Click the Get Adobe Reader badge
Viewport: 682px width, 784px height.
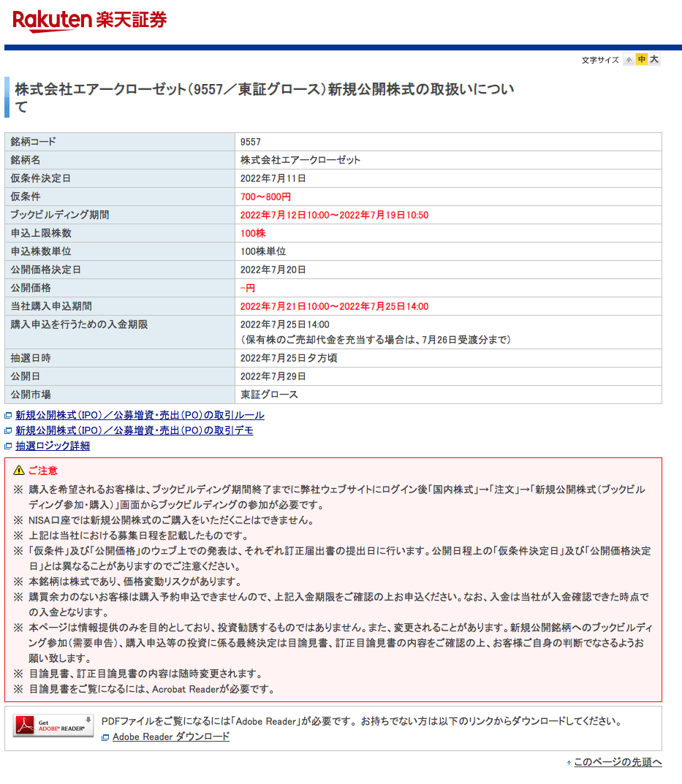click(x=53, y=725)
